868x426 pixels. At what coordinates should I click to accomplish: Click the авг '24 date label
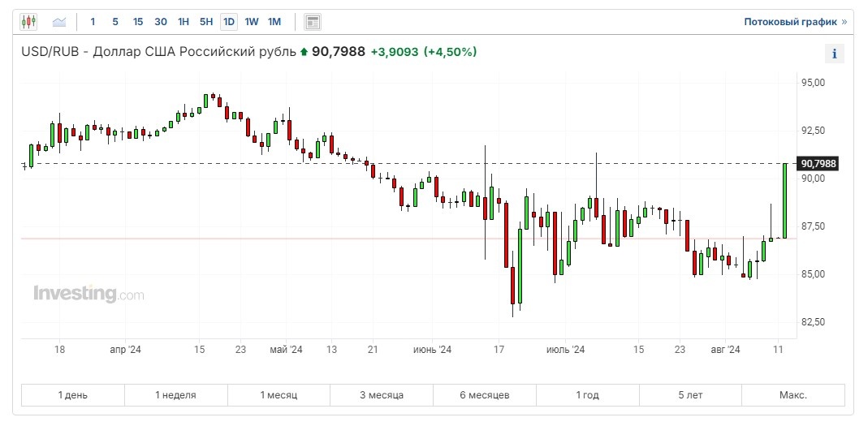726,350
